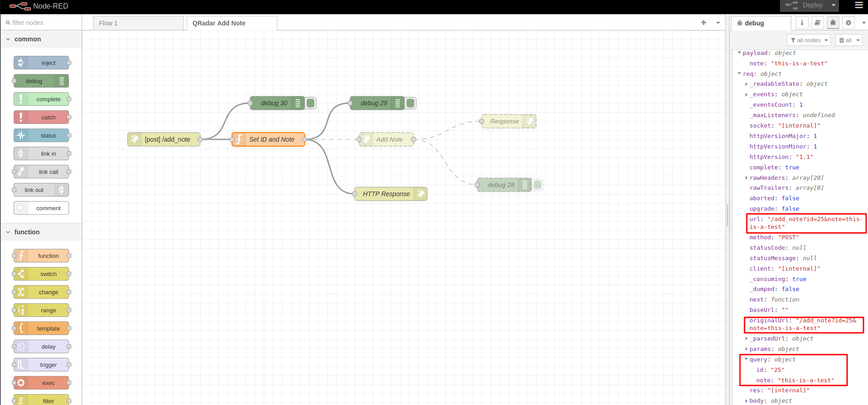Click the httpVersion "1.1" value
868x405 pixels.
[x=804, y=157]
